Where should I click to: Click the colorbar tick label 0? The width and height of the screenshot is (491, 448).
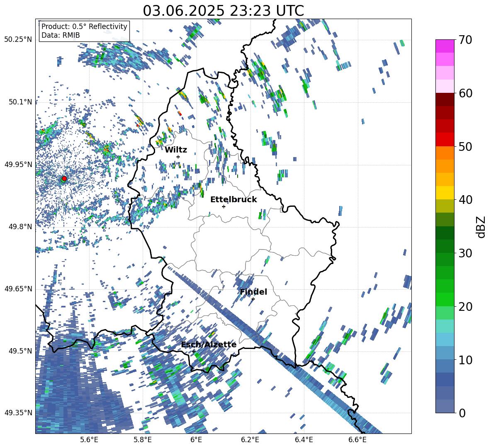click(x=462, y=413)
